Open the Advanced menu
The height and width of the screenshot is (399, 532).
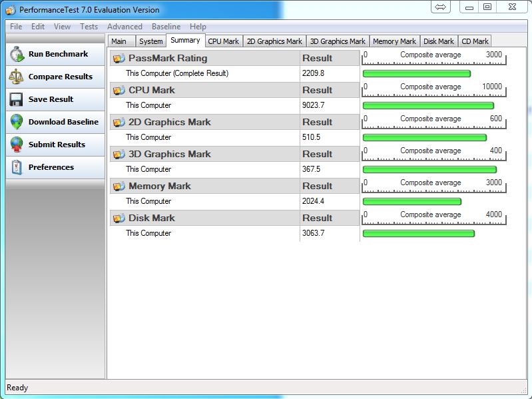pos(125,27)
